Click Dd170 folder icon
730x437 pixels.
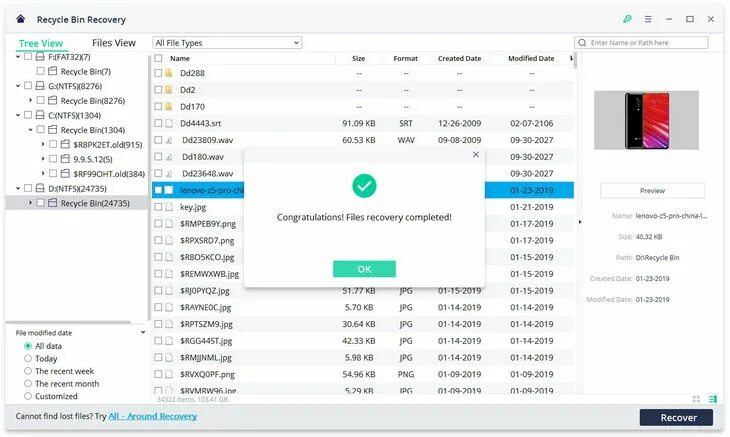tap(169, 107)
